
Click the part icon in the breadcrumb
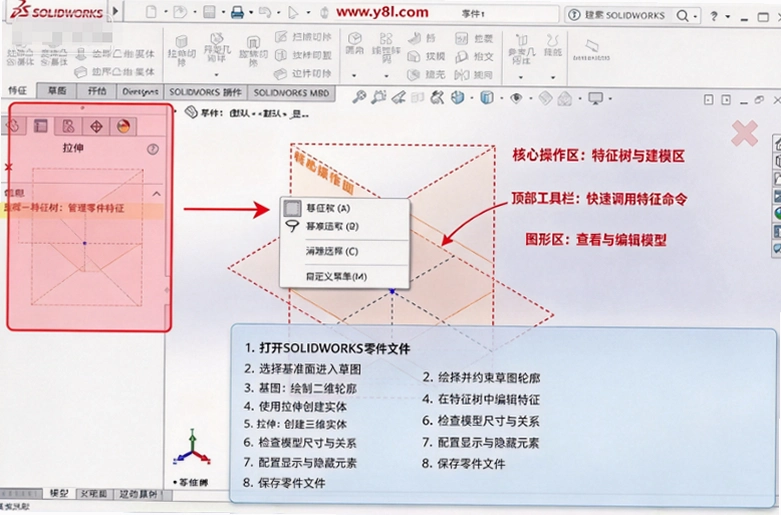coord(191,113)
